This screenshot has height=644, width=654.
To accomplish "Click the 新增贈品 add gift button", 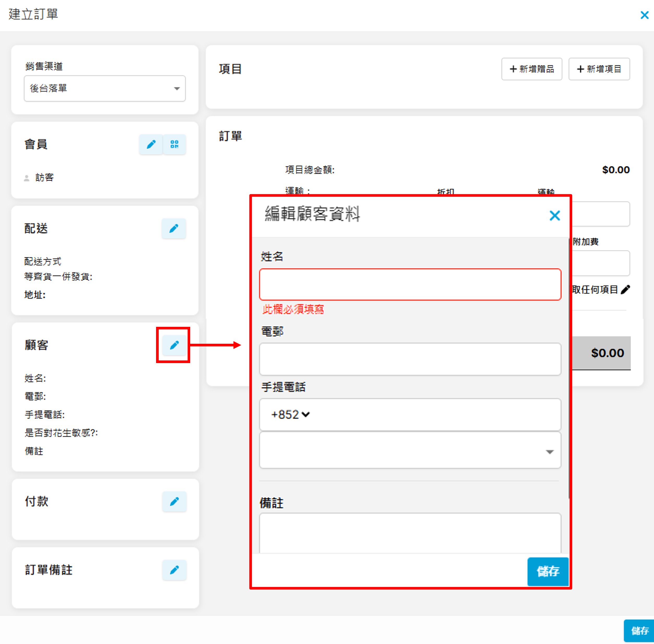I will click(x=532, y=69).
